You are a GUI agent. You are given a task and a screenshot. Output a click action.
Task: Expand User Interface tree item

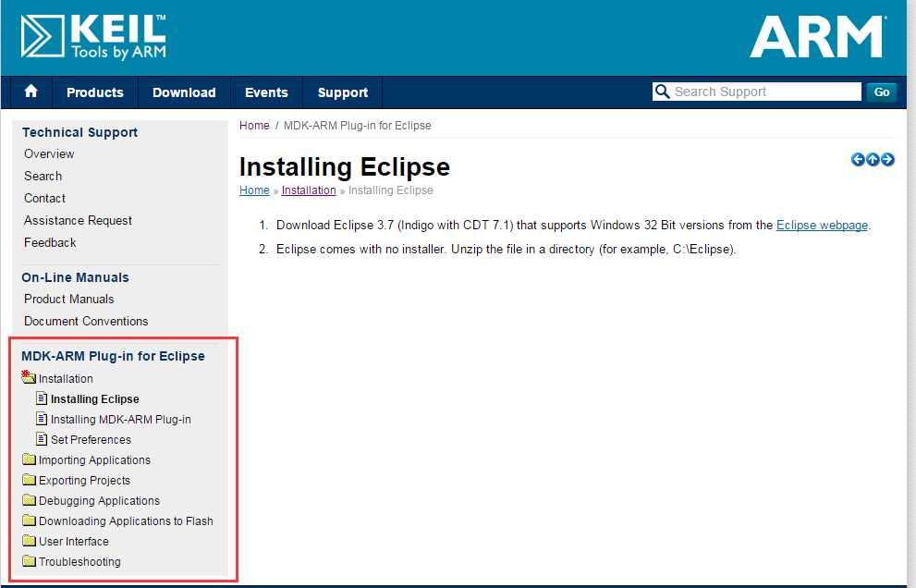pos(74,541)
